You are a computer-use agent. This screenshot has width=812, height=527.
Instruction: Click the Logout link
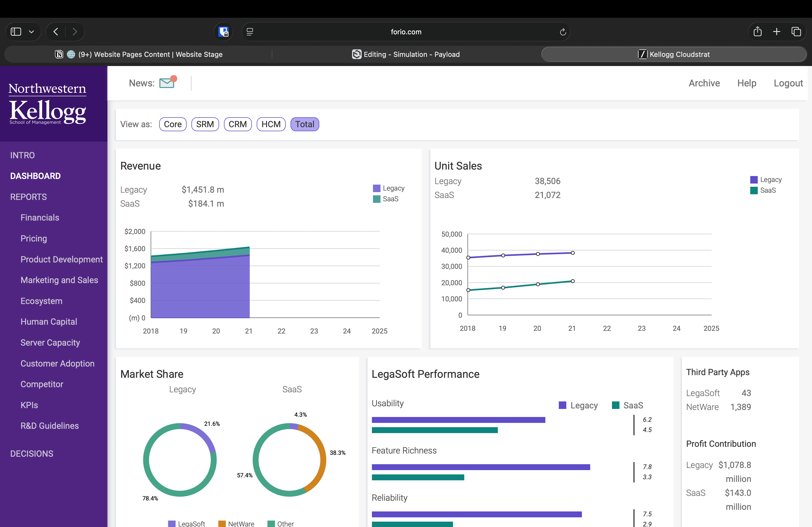788,83
